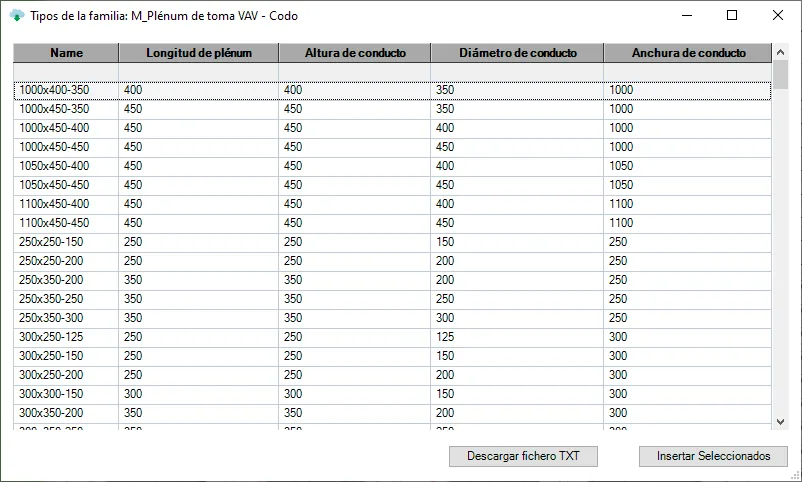Screen dimensions: 802x482
Task: Select row 300x250-125
Action: point(392,337)
